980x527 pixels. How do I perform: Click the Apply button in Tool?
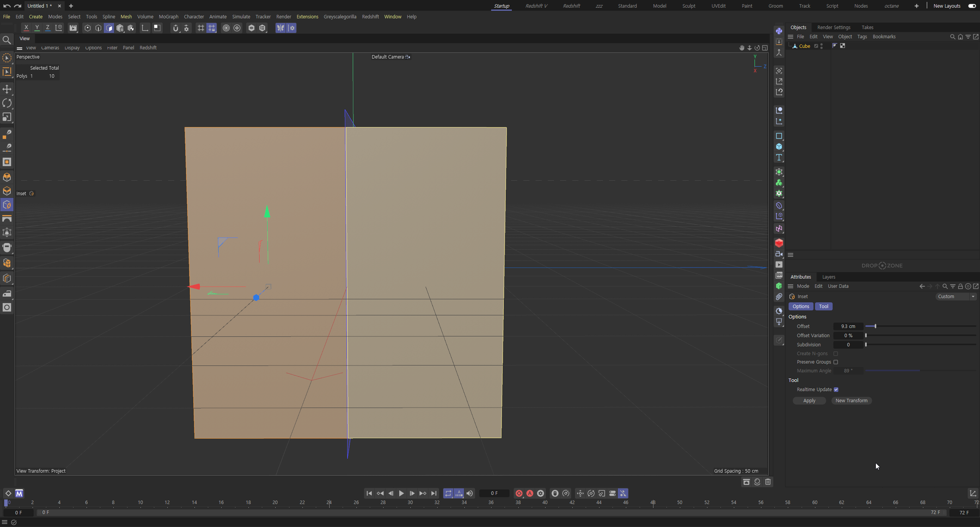pos(809,400)
